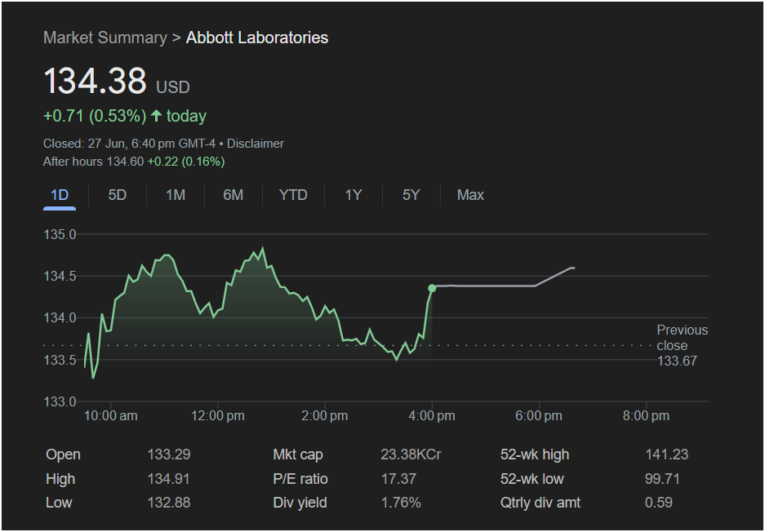Viewport: 765px width, 532px height.
Task: Click the 10:00 am axis label
Action: pyautogui.click(x=111, y=416)
